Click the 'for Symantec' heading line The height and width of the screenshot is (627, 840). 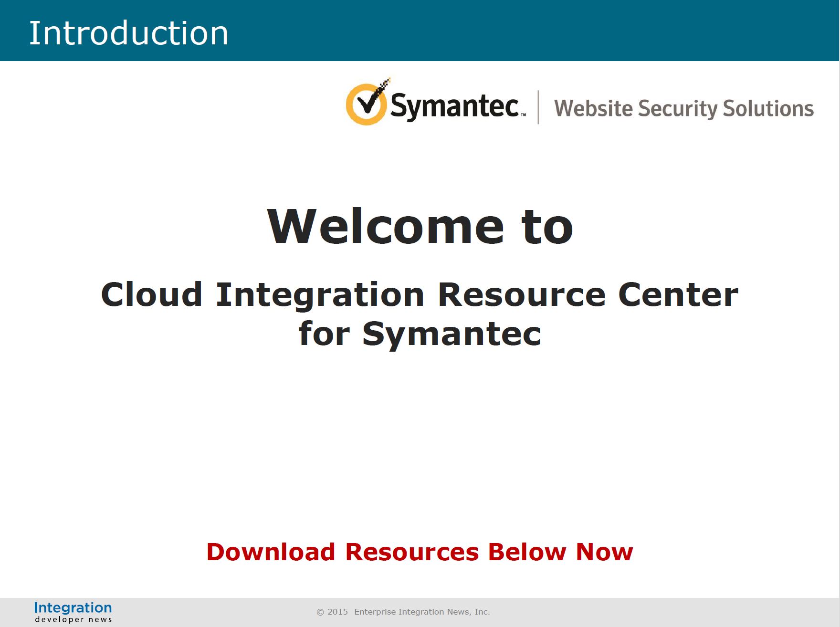(x=420, y=334)
